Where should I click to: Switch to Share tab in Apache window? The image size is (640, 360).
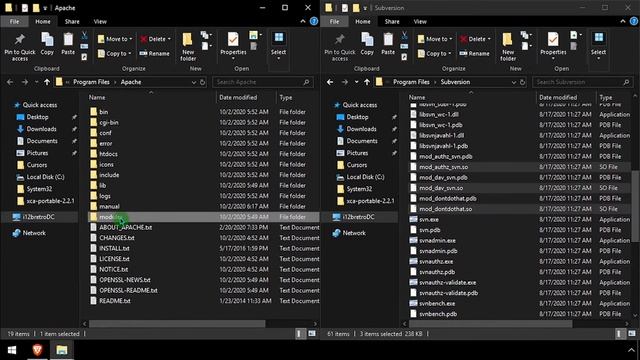(x=72, y=22)
